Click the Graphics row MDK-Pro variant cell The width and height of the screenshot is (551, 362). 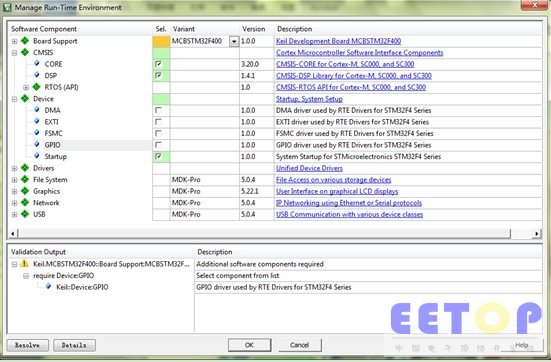(205, 191)
